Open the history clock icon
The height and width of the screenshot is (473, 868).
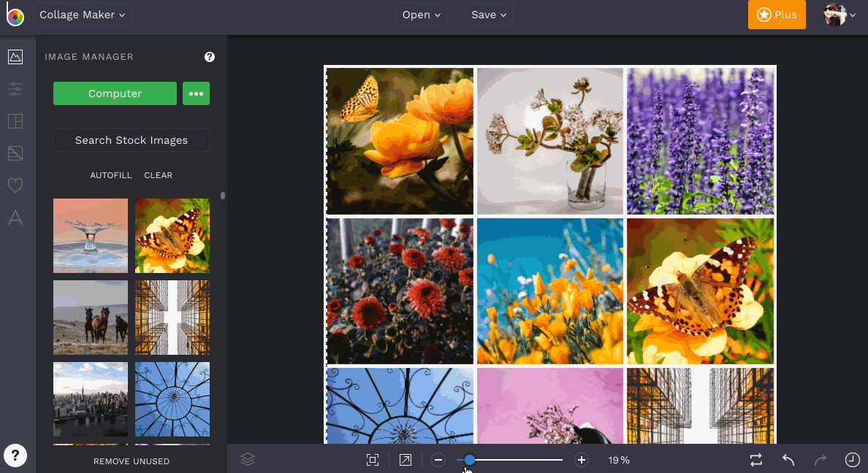tap(853, 460)
